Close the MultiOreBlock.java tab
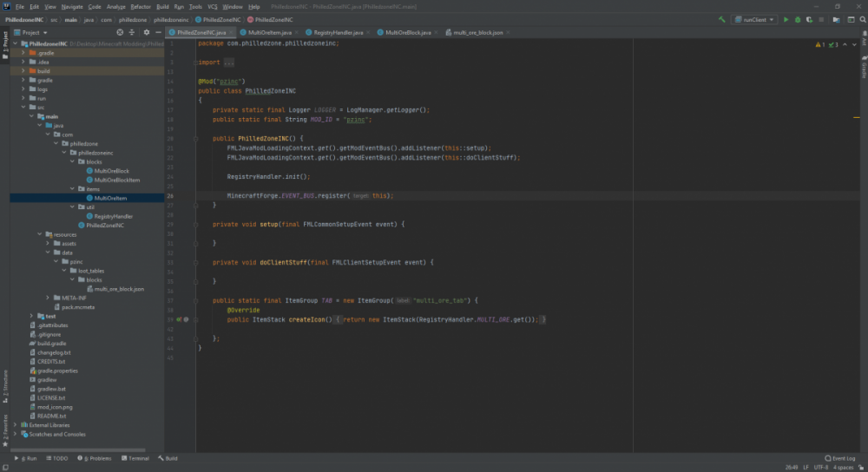 pos(437,33)
